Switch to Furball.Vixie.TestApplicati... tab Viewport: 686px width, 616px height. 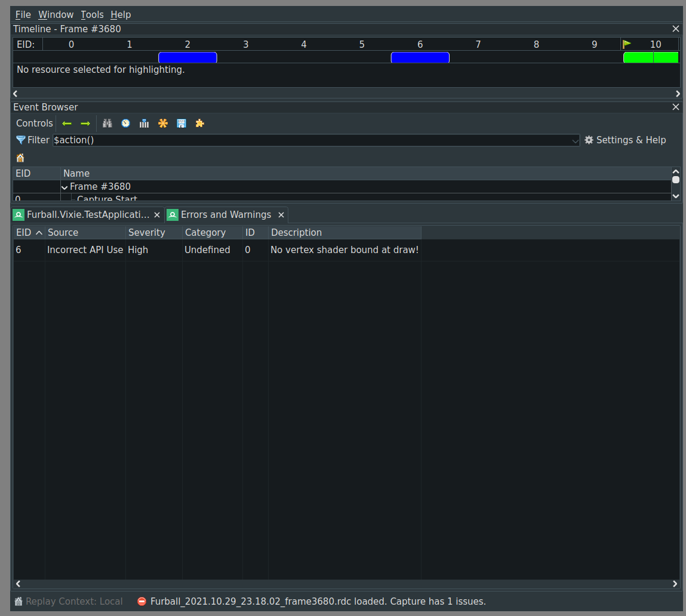88,215
